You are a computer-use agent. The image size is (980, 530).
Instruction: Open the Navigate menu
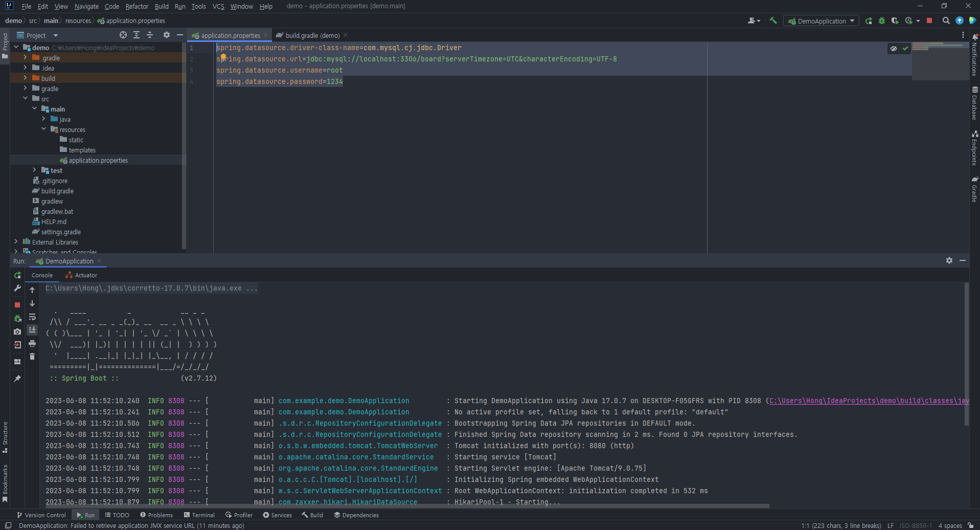(86, 6)
